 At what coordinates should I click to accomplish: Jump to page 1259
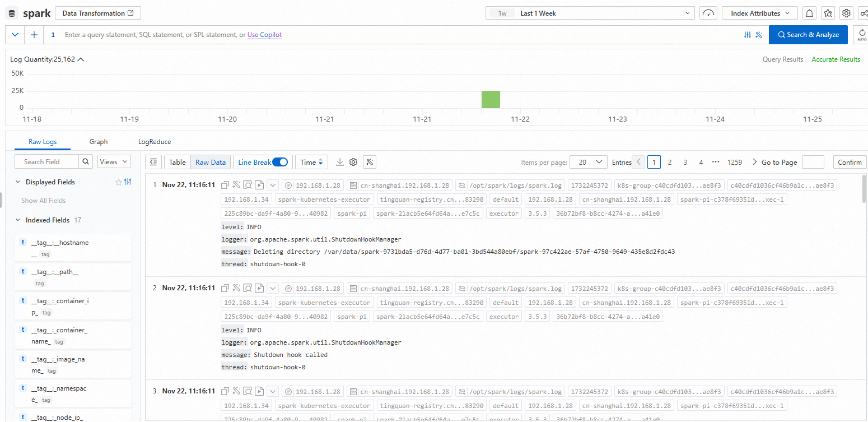[735, 162]
